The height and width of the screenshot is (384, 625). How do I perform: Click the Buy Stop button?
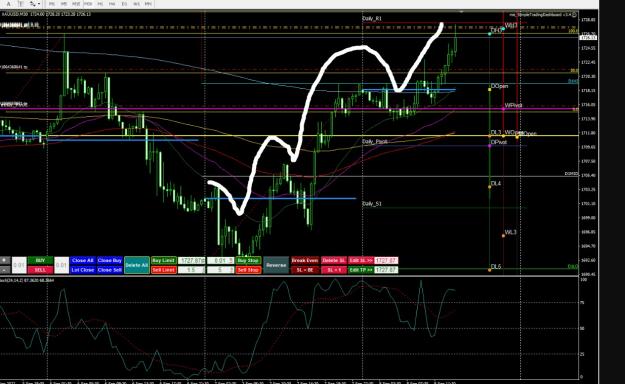click(x=248, y=260)
